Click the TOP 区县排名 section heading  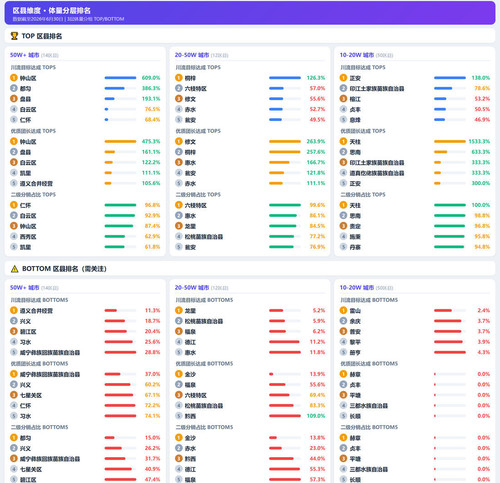(x=42, y=36)
